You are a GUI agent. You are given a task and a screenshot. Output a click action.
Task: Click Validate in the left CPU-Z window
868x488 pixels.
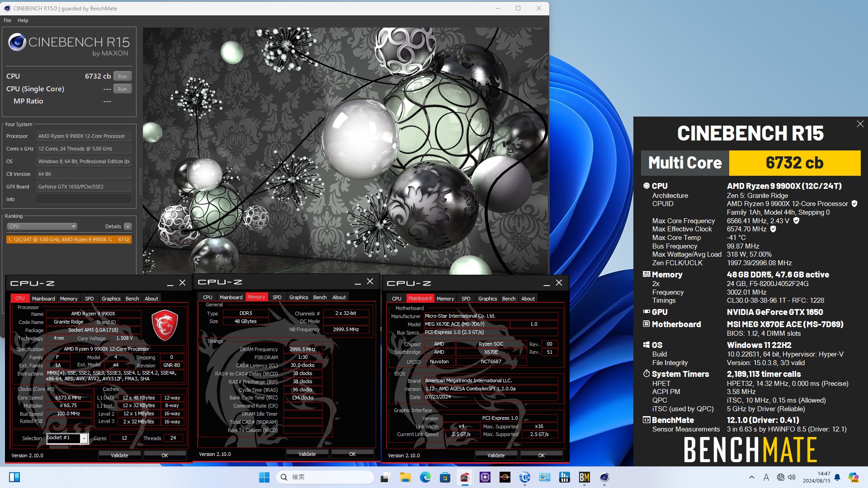point(120,455)
